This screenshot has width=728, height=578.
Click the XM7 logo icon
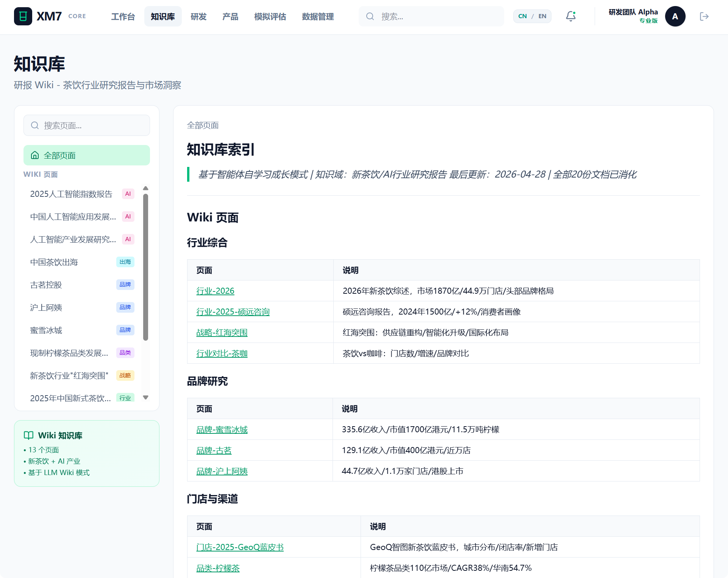pos(23,16)
